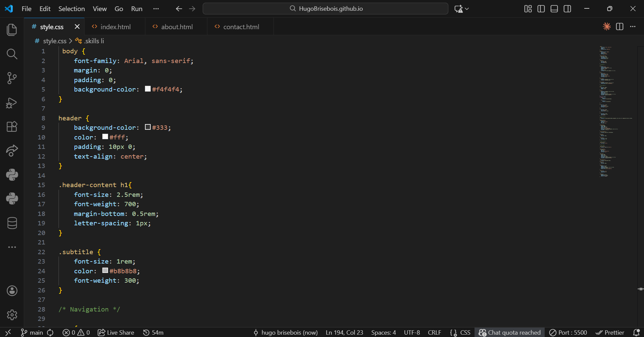Toggle the primary side bar layout button
This screenshot has width=644, height=337.
click(x=541, y=9)
